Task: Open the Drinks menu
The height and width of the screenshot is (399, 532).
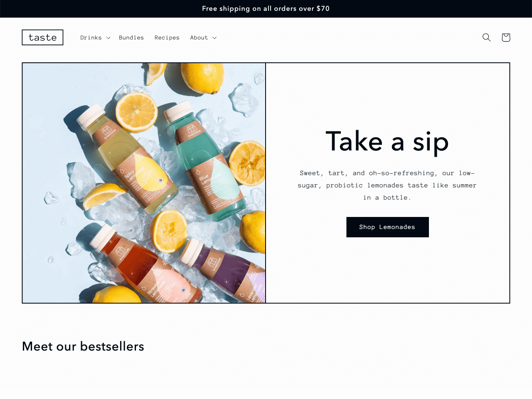Action: pos(91,37)
